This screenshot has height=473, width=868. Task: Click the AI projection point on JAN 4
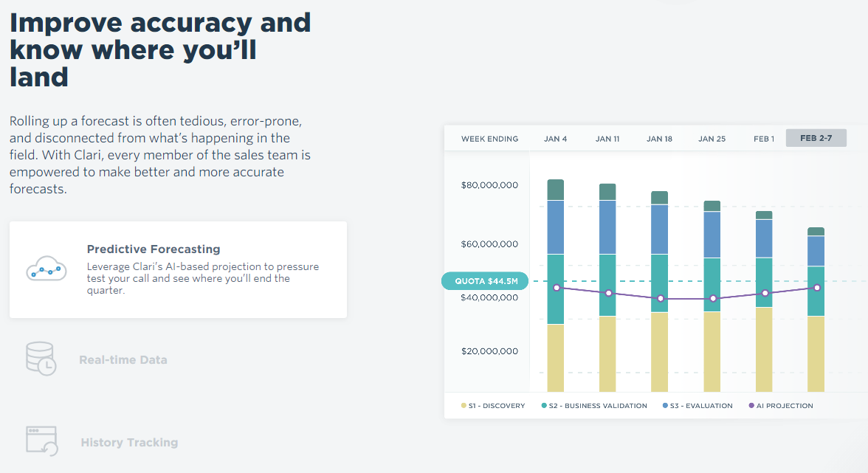point(557,287)
